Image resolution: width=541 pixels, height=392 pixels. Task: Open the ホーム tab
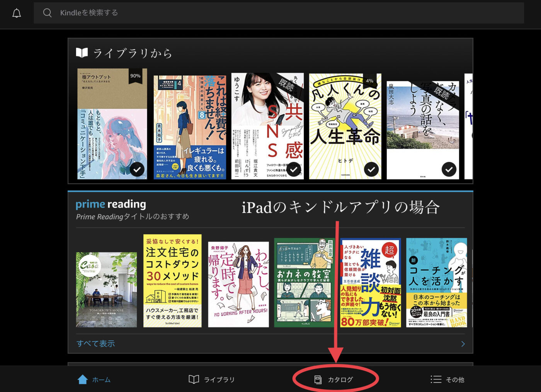tap(94, 380)
